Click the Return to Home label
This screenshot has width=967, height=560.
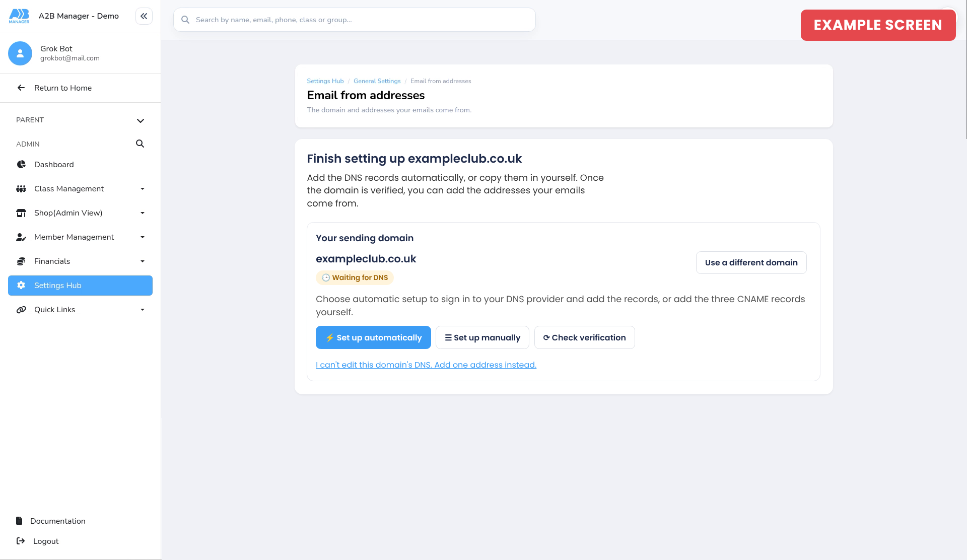[63, 88]
